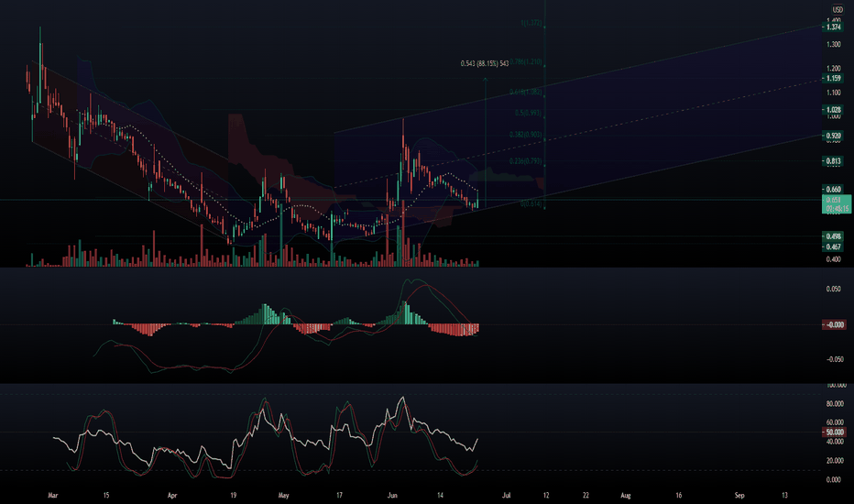Select the 0.813 price axis label
This screenshot has width=854, height=504.
click(x=833, y=161)
